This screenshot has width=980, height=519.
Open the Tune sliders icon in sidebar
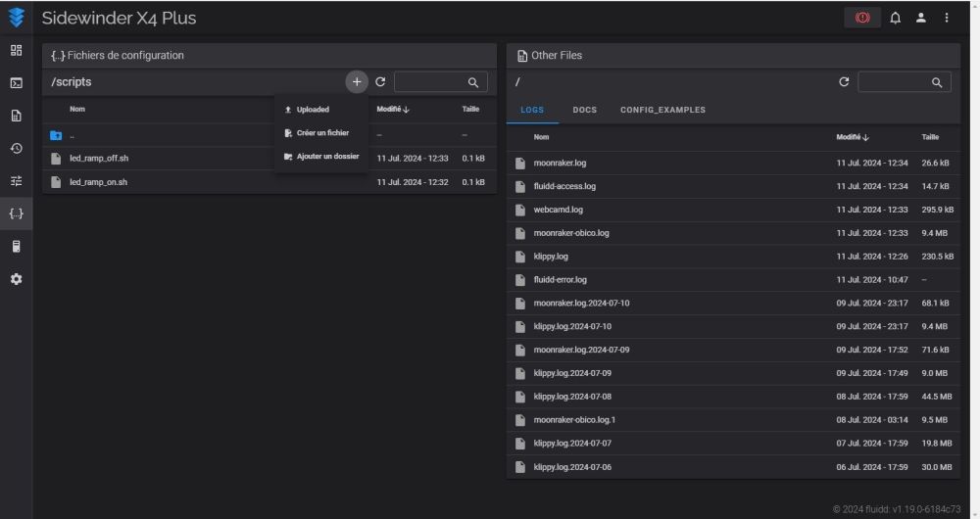coord(16,180)
